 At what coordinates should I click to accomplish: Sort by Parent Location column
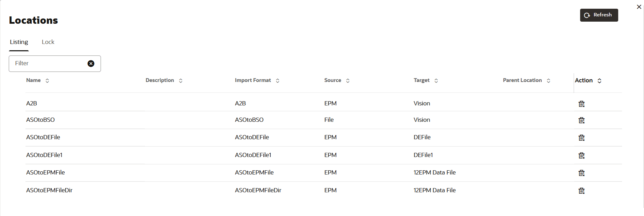tap(549, 81)
